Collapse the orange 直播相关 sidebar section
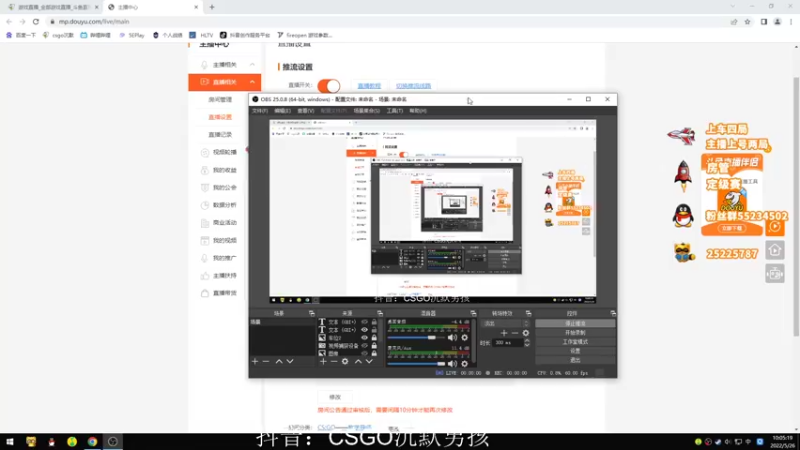This screenshot has height=450, width=800. tap(252, 82)
